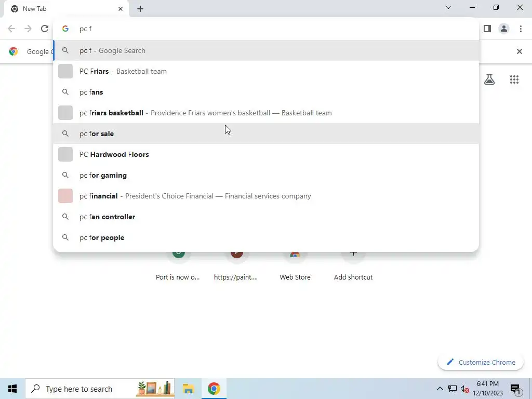Open the Chrome three-dot menu
The height and width of the screenshot is (399, 532).
pos(521,29)
